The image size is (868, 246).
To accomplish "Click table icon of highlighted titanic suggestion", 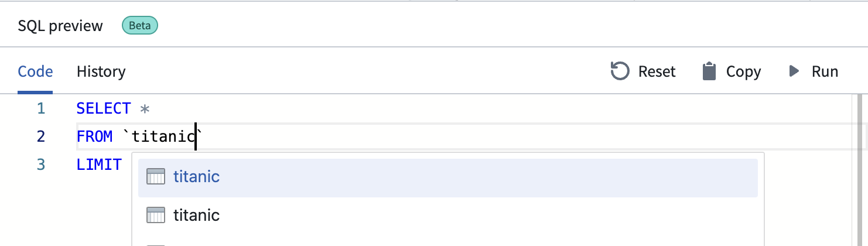I will pos(155,177).
